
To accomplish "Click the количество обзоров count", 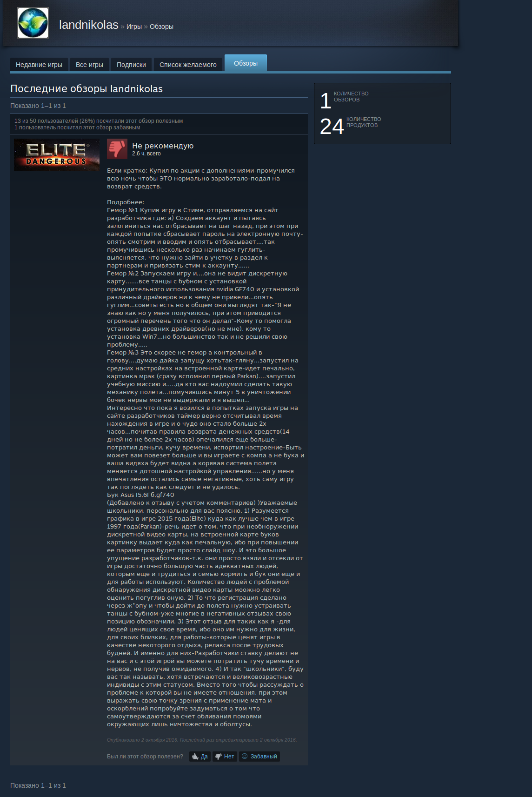I will (x=326, y=101).
